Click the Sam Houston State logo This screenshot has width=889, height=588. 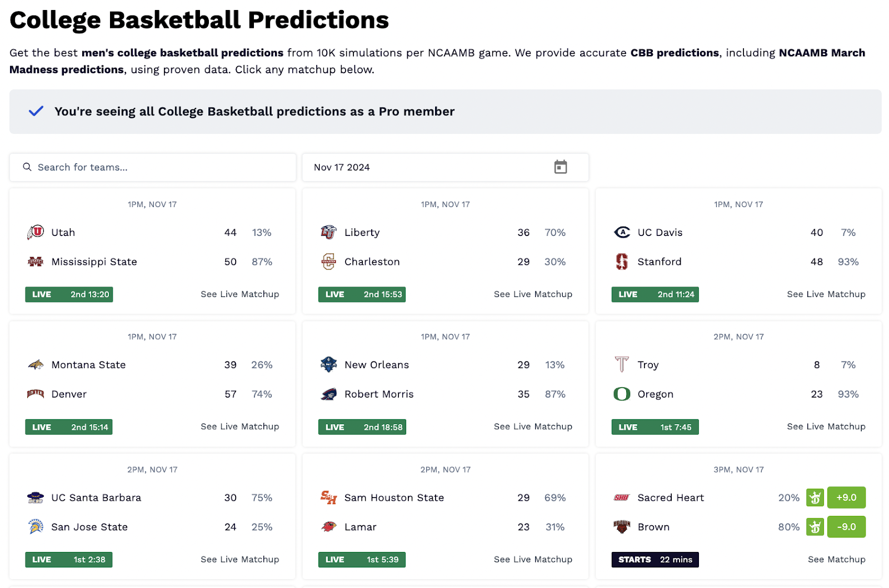click(x=328, y=497)
